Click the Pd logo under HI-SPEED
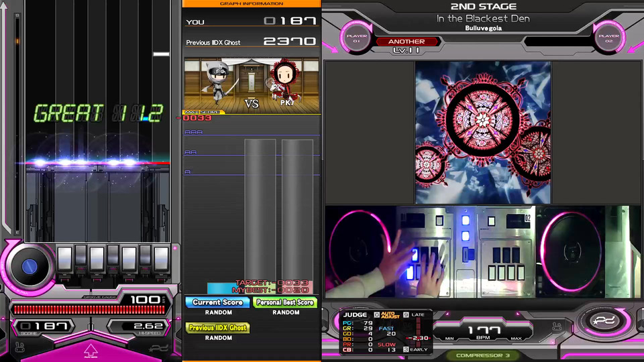The width and height of the screenshot is (644, 362). pyautogui.click(x=159, y=348)
